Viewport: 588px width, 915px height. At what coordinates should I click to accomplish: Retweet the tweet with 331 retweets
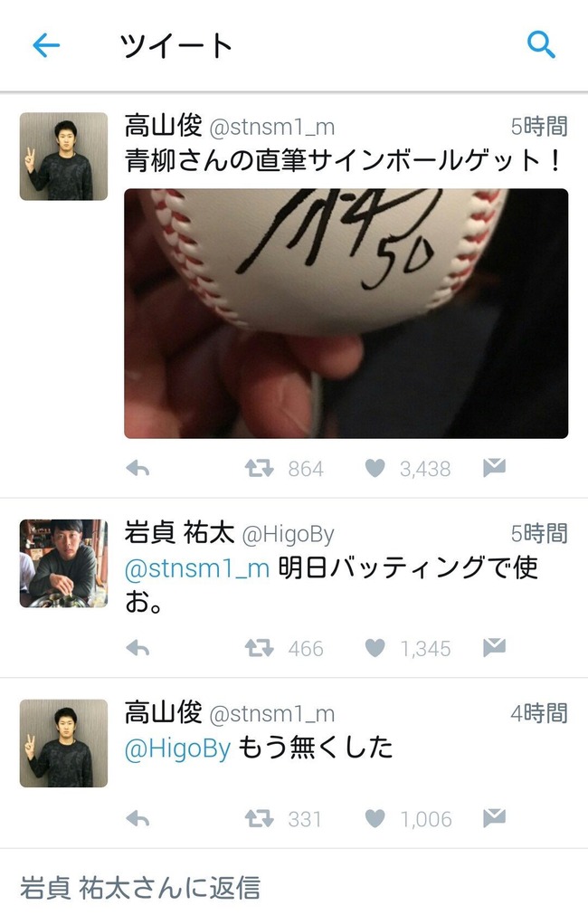pos(259,819)
